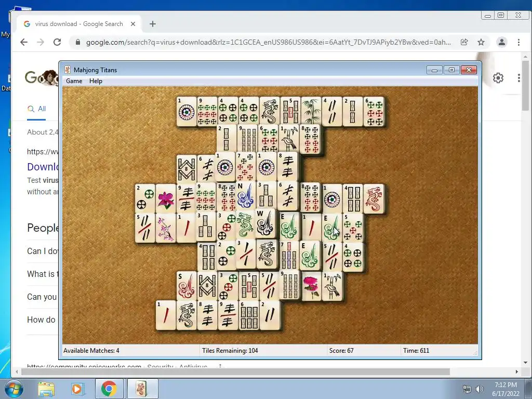This screenshot has height=399, width=532.
Task: Select the South wind tile
Action: 187,286
